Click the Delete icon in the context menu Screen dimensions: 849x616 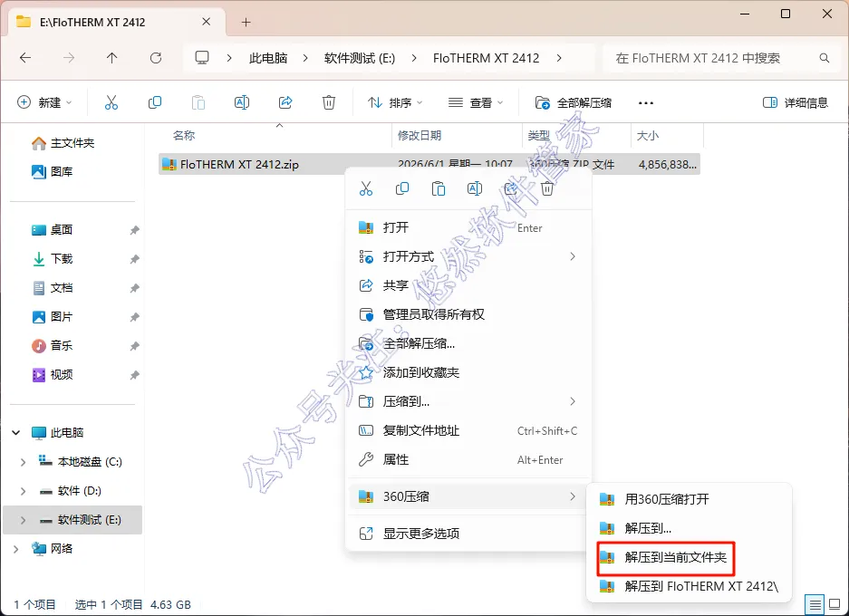click(x=547, y=188)
